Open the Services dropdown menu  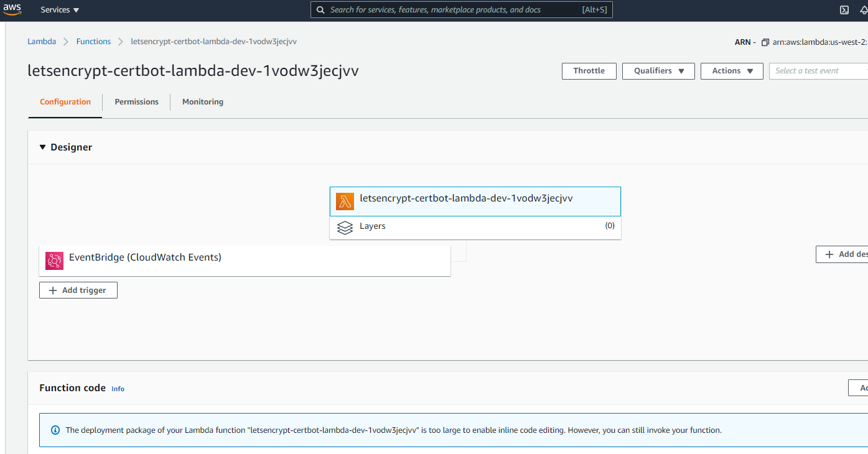60,10
